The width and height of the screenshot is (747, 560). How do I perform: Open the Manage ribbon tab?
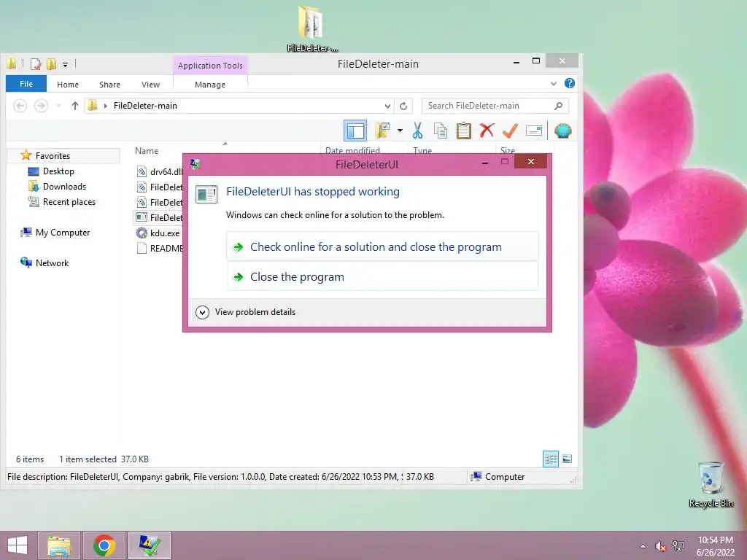click(210, 85)
